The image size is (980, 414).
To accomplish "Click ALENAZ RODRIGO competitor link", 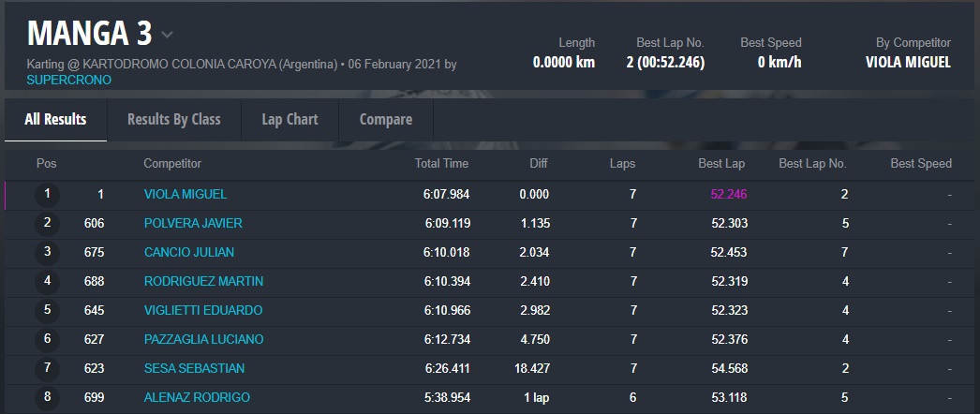I will pyautogui.click(x=197, y=398).
